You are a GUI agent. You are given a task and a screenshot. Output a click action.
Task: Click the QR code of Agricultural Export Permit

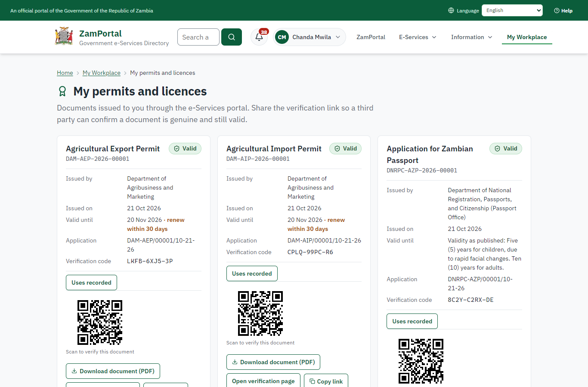[x=100, y=322]
